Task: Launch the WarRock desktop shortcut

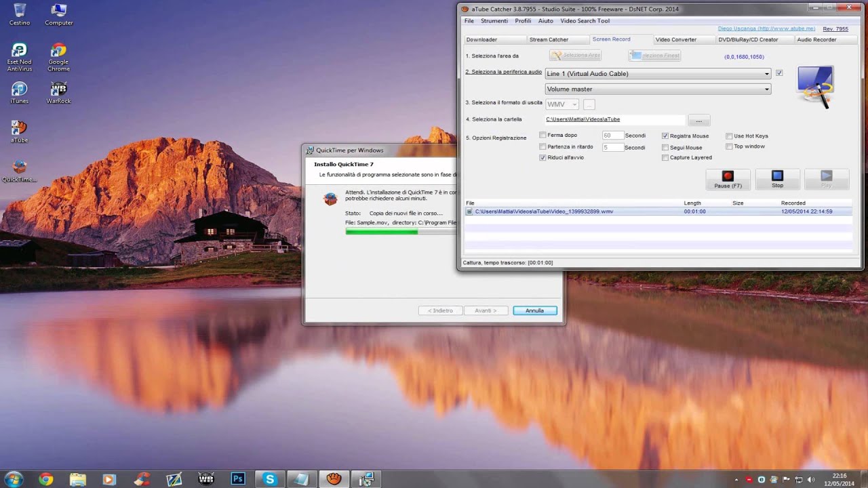Action: point(58,93)
